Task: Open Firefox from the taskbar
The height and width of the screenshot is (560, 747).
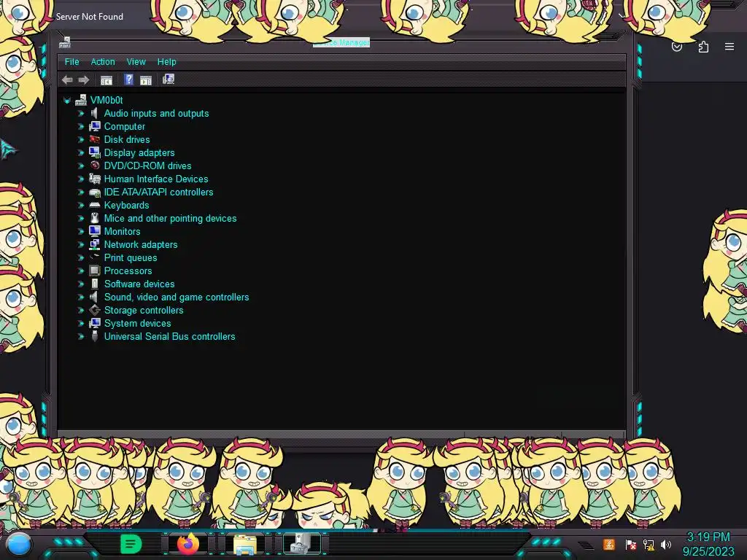Action: 188,544
